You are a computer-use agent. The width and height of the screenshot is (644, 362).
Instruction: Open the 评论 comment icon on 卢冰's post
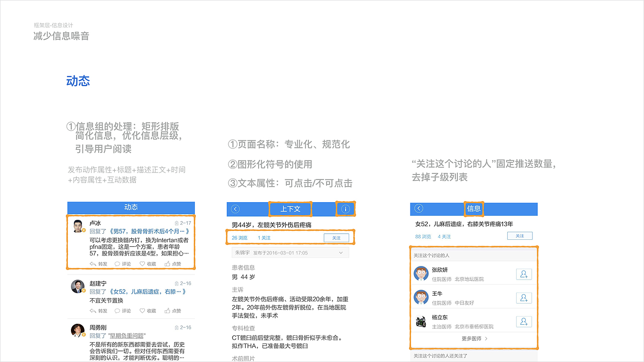118,263
